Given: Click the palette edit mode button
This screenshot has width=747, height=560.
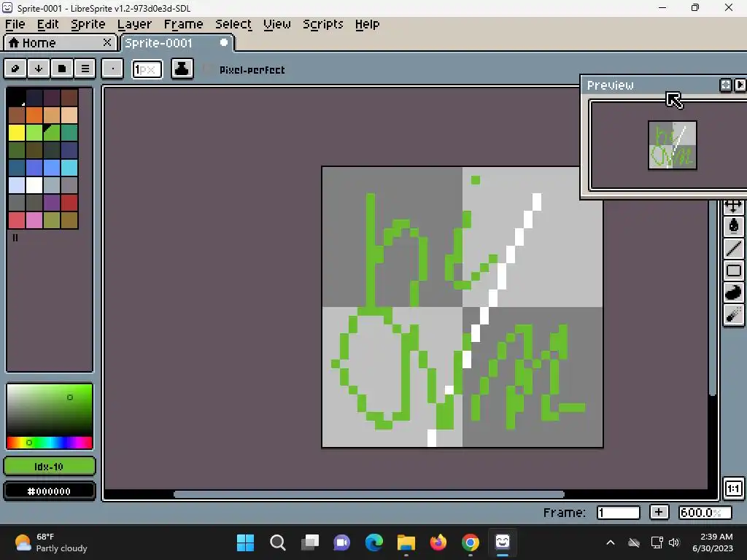Looking at the screenshot, I should pos(15,69).
